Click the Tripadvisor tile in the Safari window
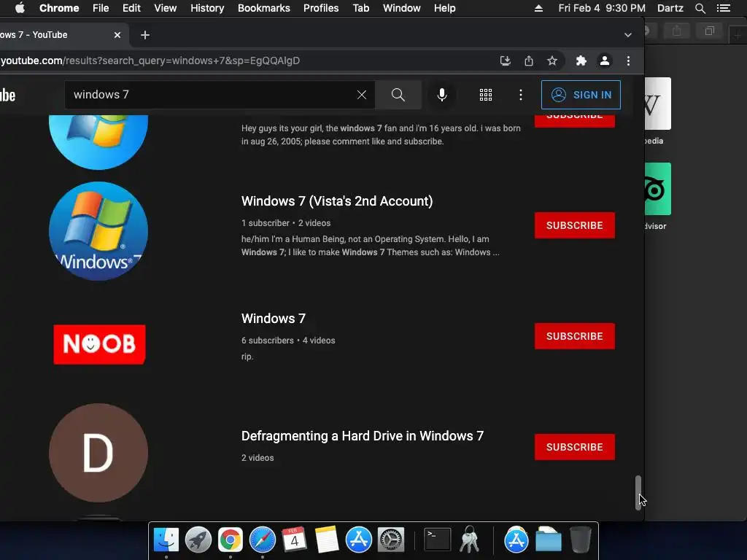747x560 pixels. (658, 189)
